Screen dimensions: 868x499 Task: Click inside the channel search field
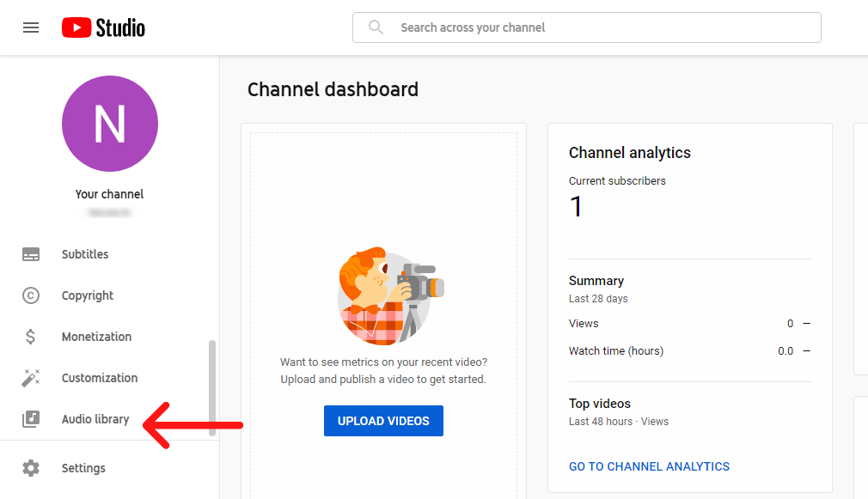coord(587,27)
